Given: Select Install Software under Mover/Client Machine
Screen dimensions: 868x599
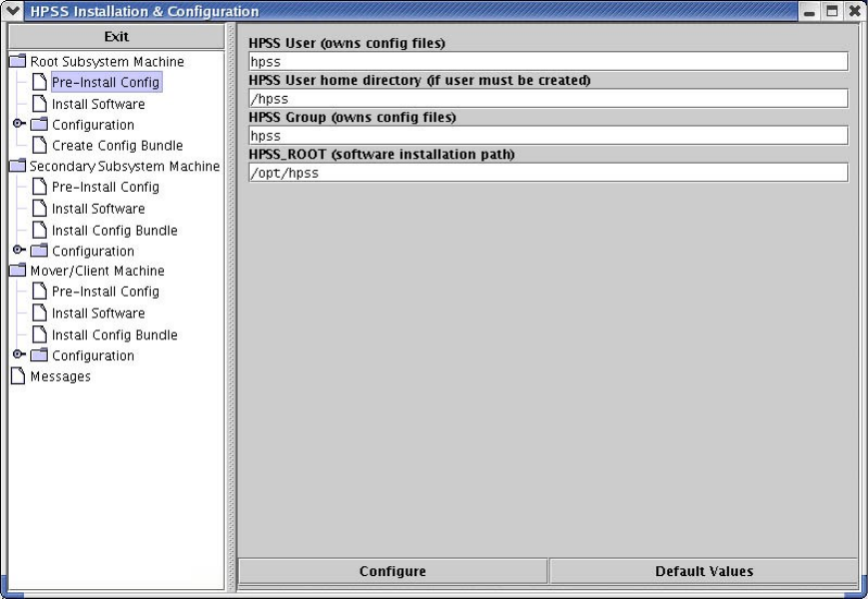Looking at the screenshot, I should coord(99,313).
